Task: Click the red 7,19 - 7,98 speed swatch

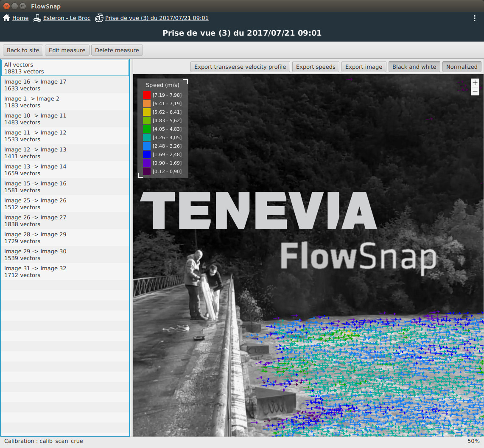Action: pyautogui.click(x=147, y=95)
